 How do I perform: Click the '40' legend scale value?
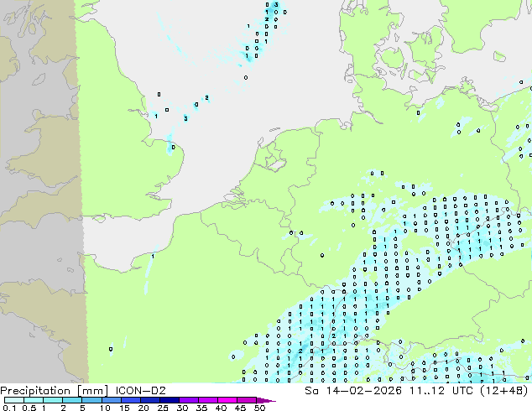[221, 408]
